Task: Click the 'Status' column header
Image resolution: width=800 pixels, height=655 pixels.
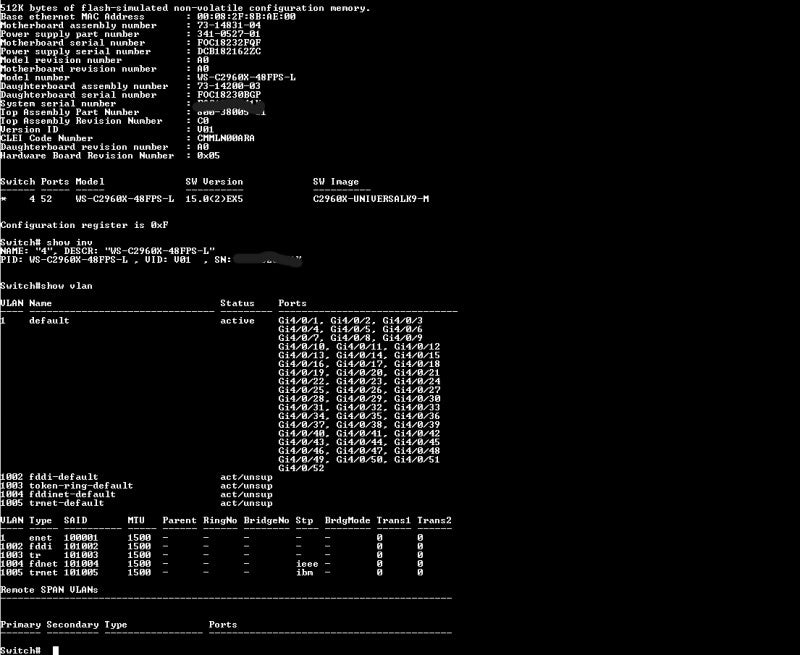Action: (237, 303)
